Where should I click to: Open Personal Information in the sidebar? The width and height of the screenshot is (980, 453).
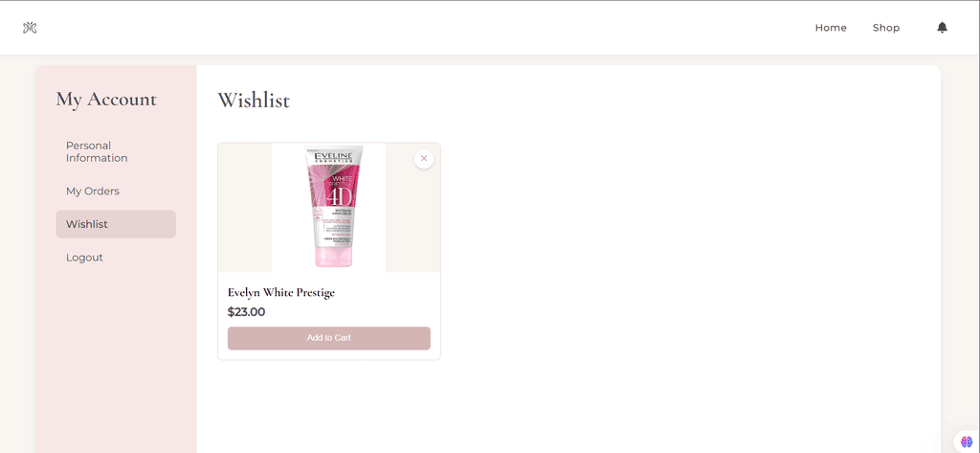97,152
